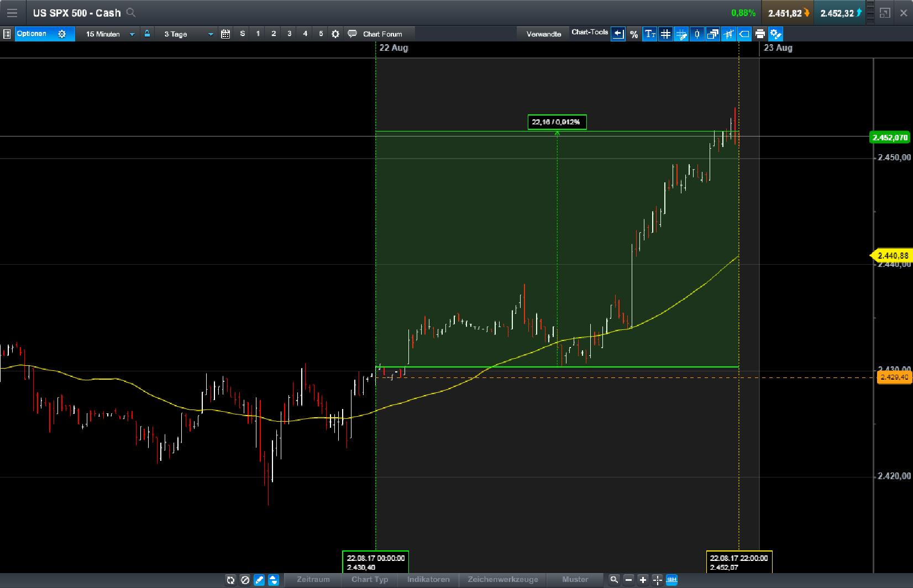The image size is (913, 588).
Task: Select chart preset 5
Action: (321, 34)
